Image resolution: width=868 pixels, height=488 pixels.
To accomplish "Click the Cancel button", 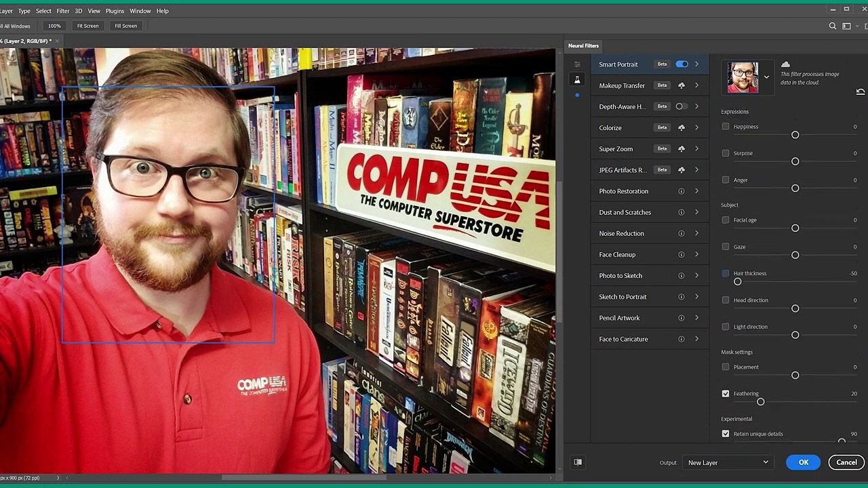I will 846,462.
